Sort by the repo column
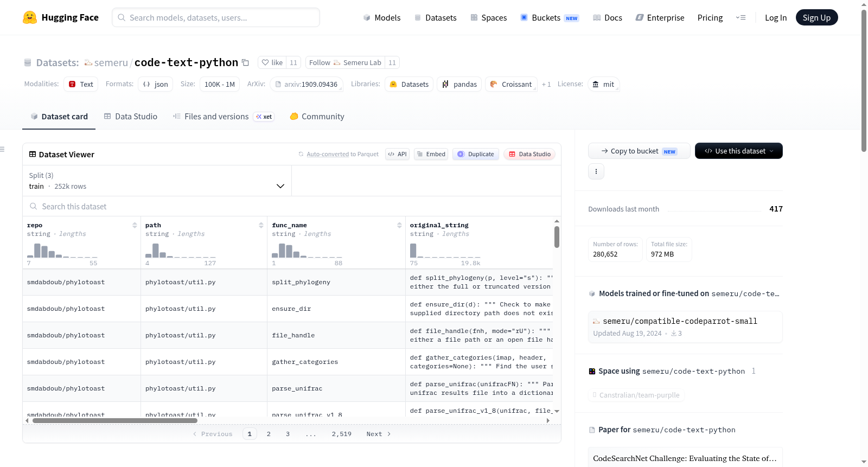This screenshot has width=868, height=467. click(x=135, y=225)
